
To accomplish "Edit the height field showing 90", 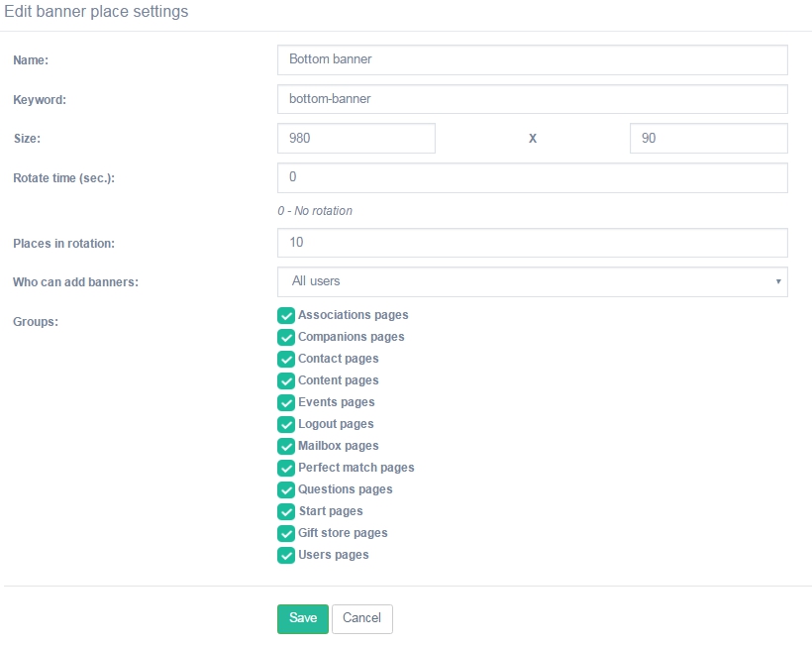I will 708,139.
